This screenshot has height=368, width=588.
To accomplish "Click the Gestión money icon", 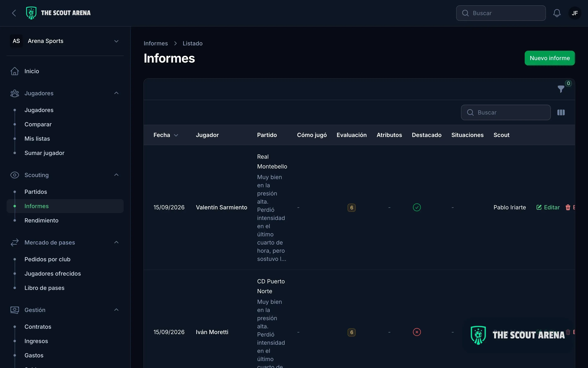I will [14, 310].
